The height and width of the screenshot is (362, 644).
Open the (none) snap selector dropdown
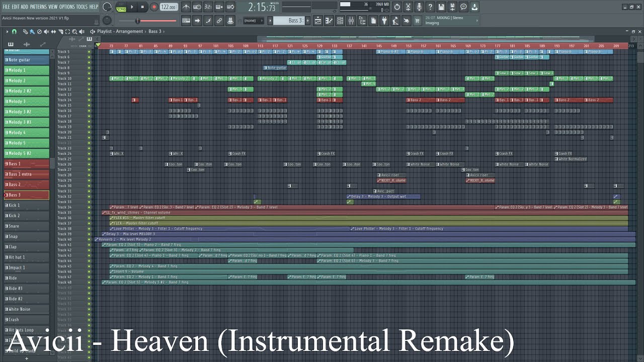pos(254,21)
